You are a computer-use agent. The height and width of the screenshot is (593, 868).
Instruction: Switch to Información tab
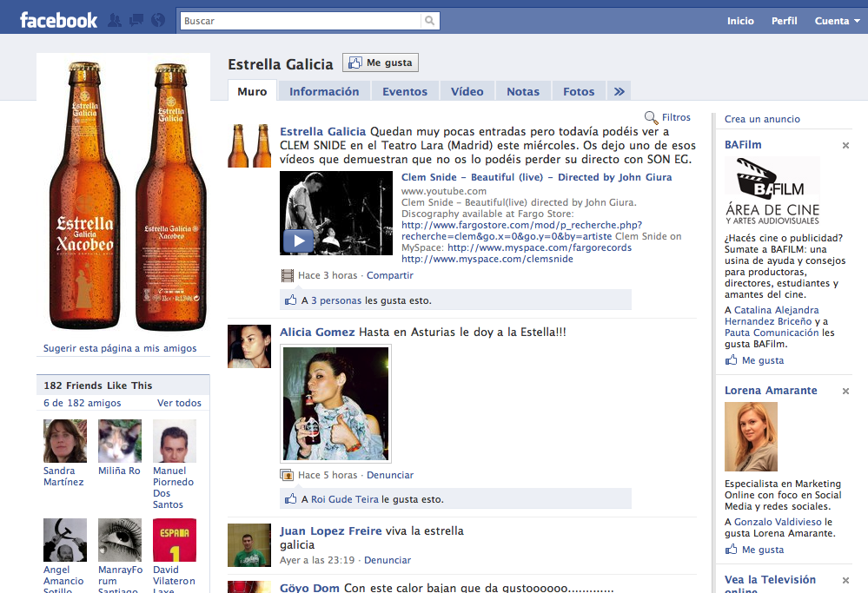(324, 91)
